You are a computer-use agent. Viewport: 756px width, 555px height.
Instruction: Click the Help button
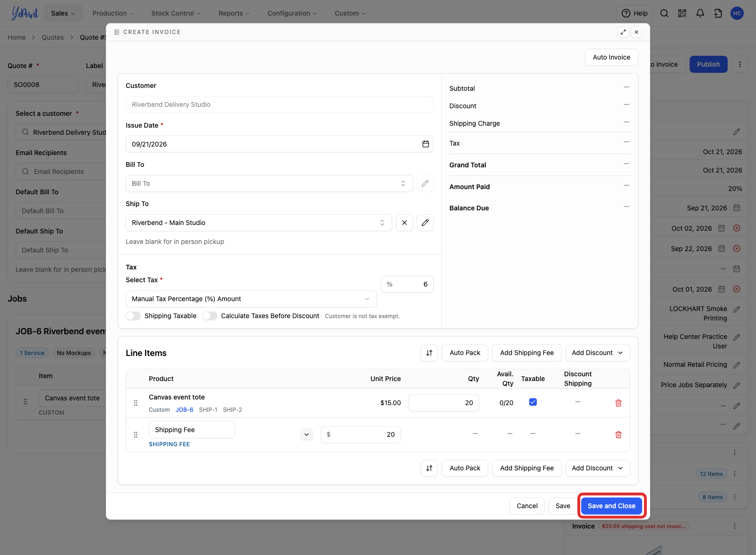[635, 13]
